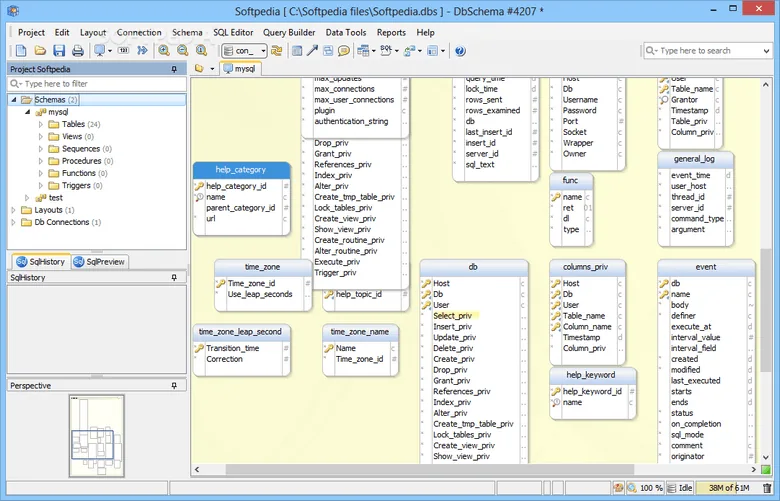Expand the Tables (24) folder

(41, 124)
